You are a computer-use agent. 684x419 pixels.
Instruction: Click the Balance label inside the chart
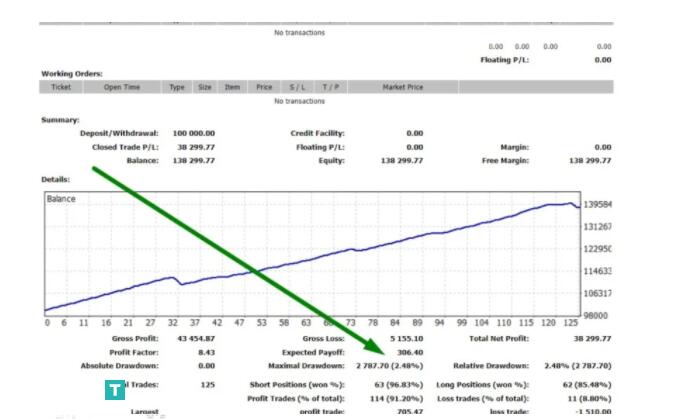click(x=61, y=199)
